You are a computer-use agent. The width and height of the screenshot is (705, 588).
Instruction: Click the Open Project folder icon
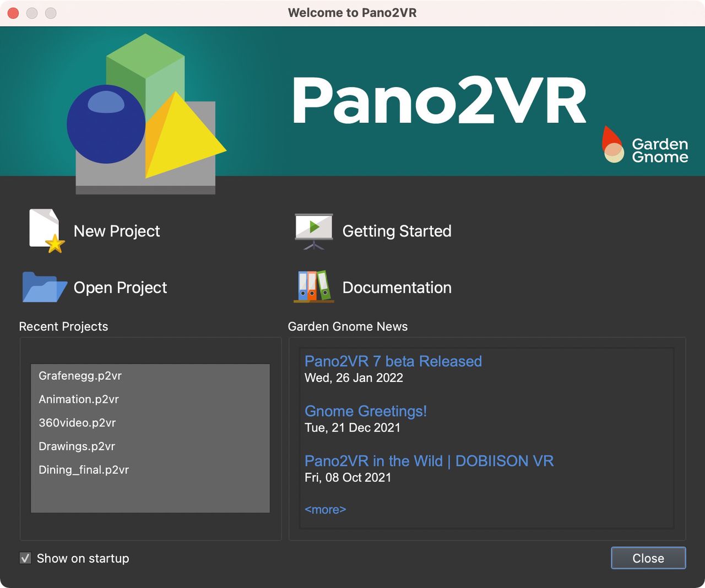coord(44,287)
